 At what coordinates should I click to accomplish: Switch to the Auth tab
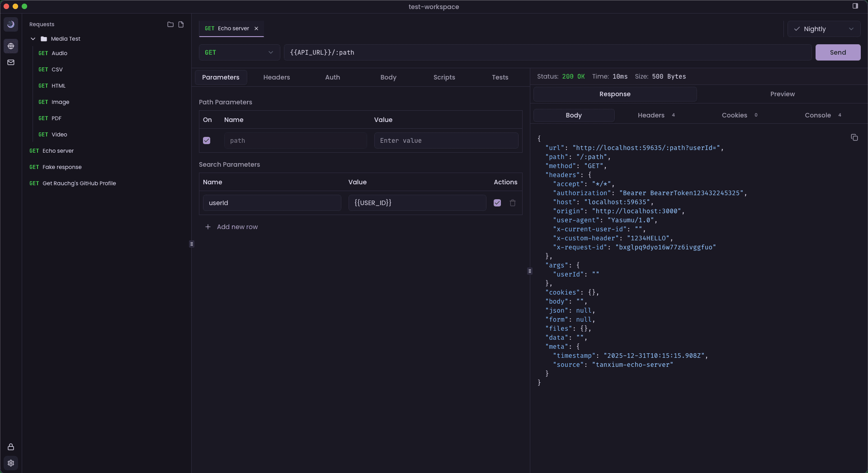pos(332,77)
